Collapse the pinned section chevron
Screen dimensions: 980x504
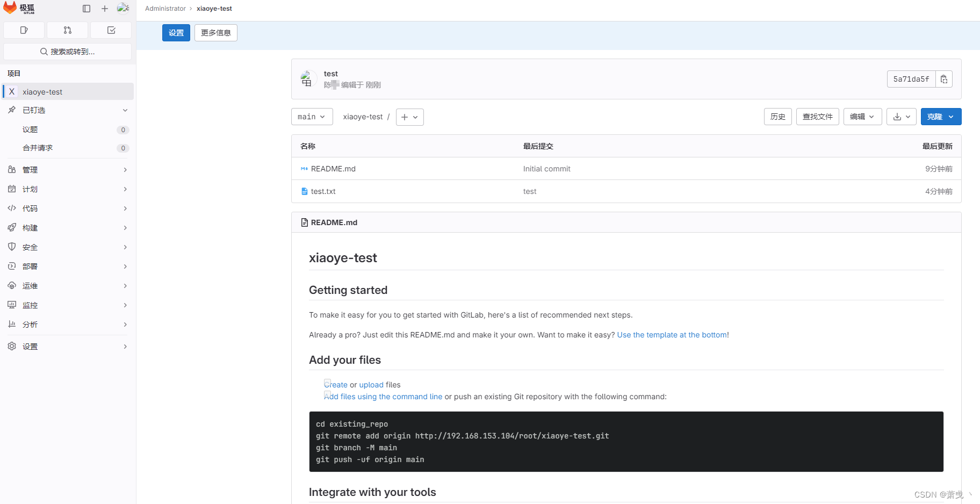coord(125,110)
